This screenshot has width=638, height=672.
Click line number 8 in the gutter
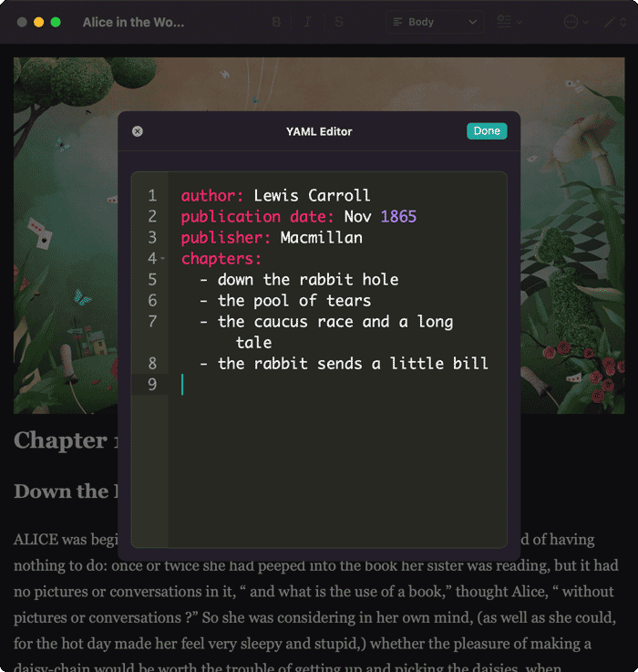(x=152, y=364)
